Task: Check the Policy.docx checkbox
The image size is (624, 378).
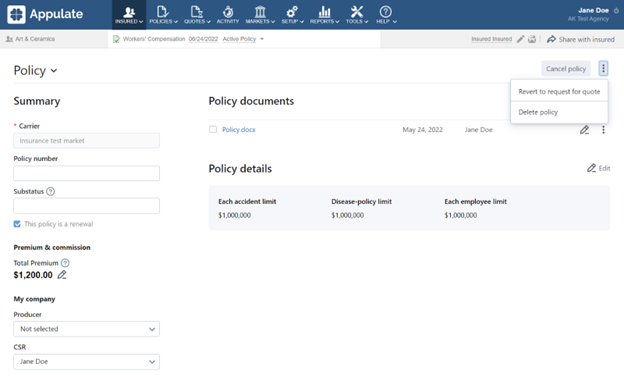Action: [213, 129]
